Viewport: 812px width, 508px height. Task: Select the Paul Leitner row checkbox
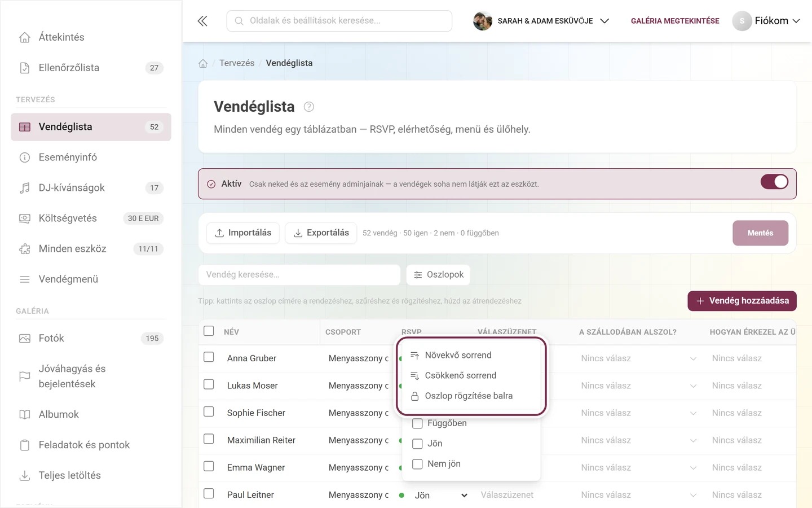coord(209,493)
